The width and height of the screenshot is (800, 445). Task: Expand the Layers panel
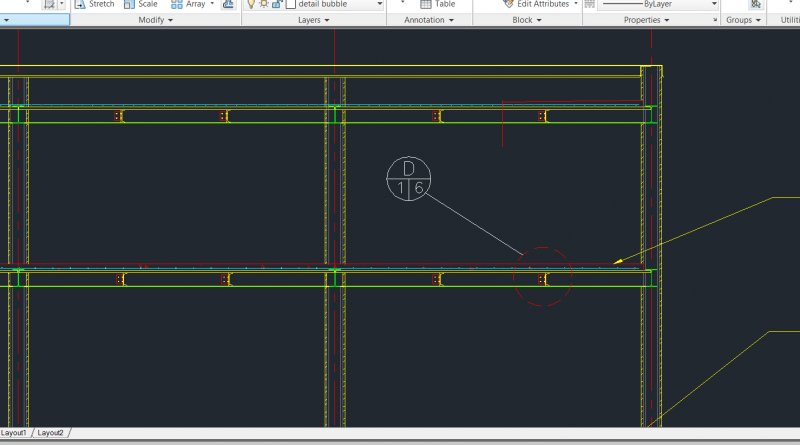pyautogui.click(x=314, y=20)
